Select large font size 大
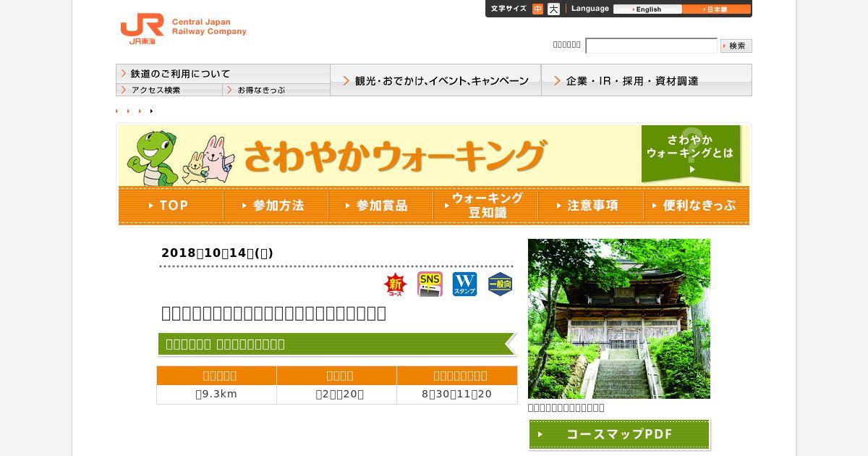This screenshot has width=868, height=456. pyautogui.click(x=553, y=9)
